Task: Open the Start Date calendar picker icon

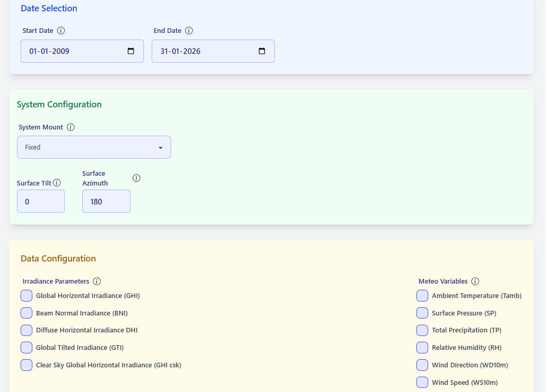Action: coord(131,51)
